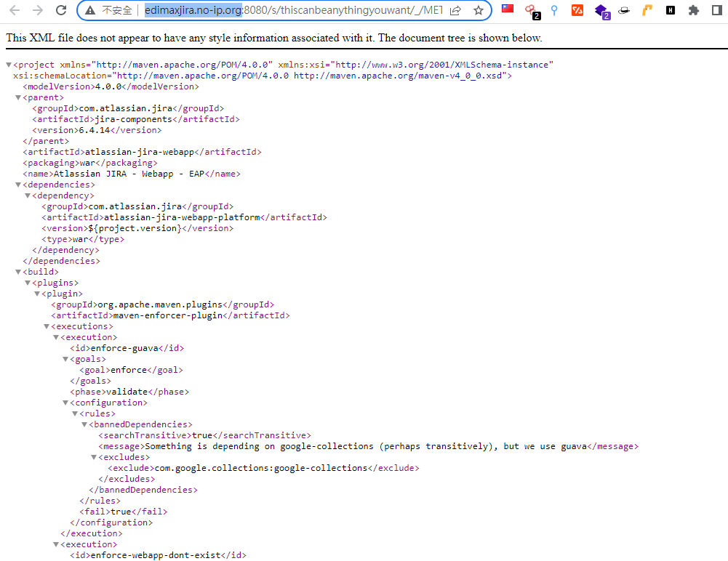Click the com.google.collections exclude line
The height and width of the screenshot is (561, 728).
(x=264, y=468)
